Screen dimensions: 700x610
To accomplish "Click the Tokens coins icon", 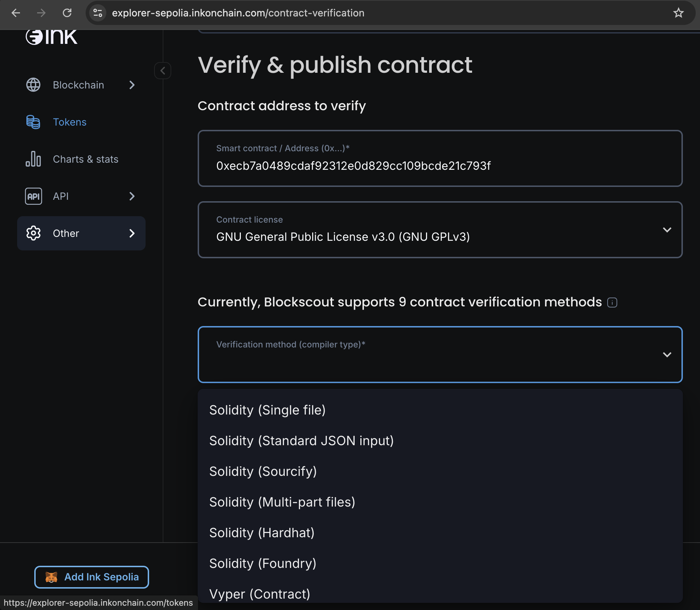I will 34,122.
